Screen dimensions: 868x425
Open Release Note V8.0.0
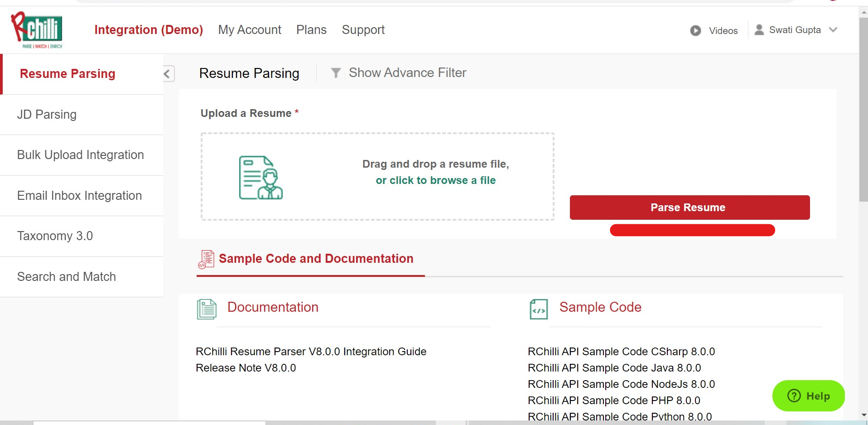pos(246,368)
